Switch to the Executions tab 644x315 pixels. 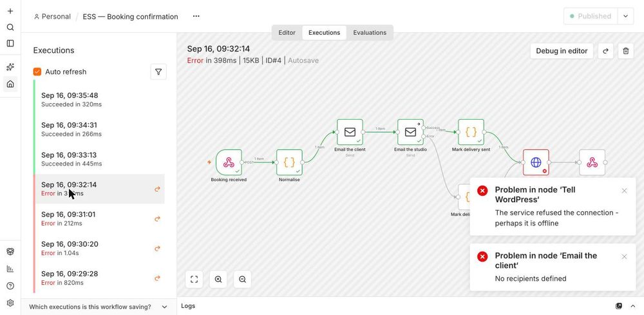(324, 32)
